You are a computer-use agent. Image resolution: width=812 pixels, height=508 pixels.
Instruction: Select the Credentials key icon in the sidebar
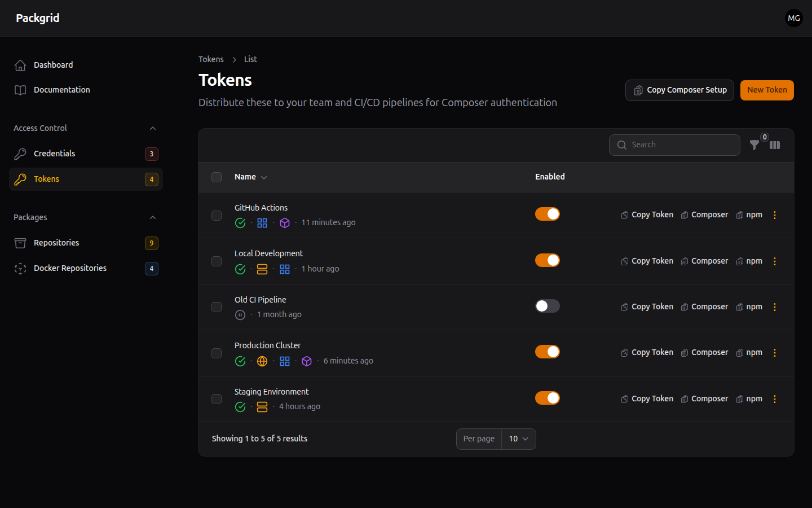[21, 153]
